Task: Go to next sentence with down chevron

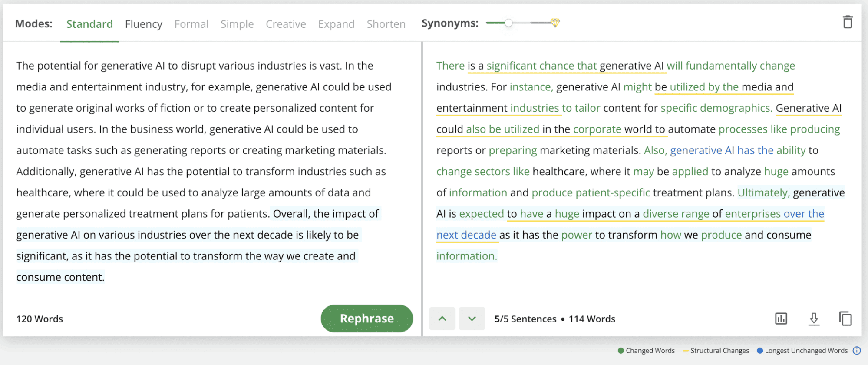Action: 472,319
